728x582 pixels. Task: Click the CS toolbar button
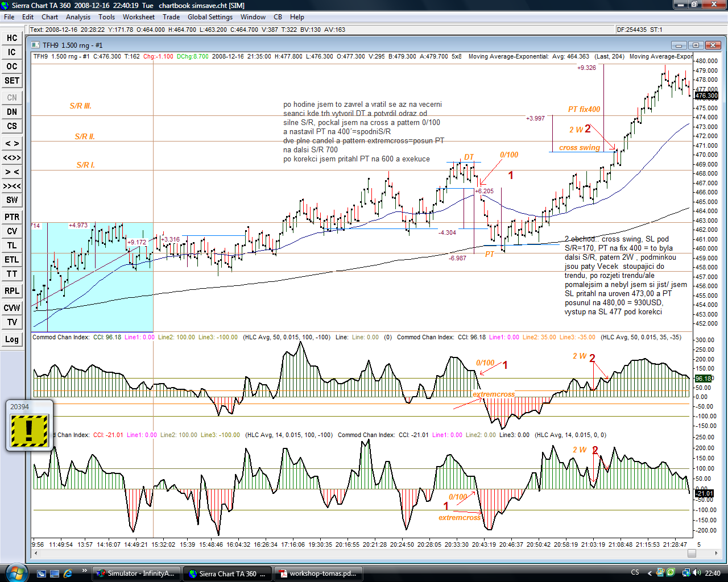[12, 126]
